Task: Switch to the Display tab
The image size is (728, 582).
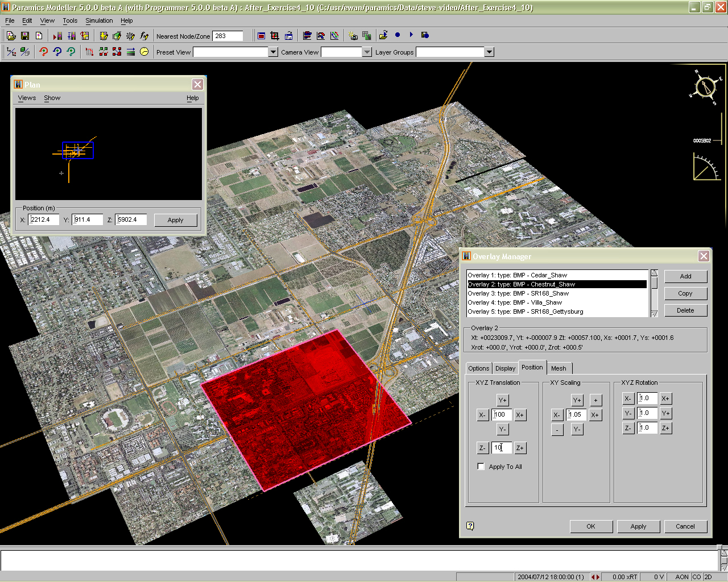Action: (x=505, y=368)
